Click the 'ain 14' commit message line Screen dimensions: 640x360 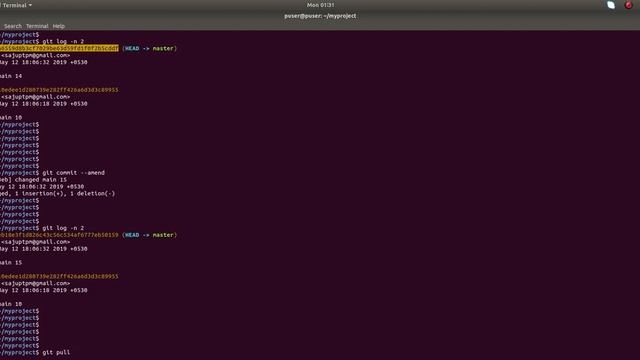click(11, 76)
